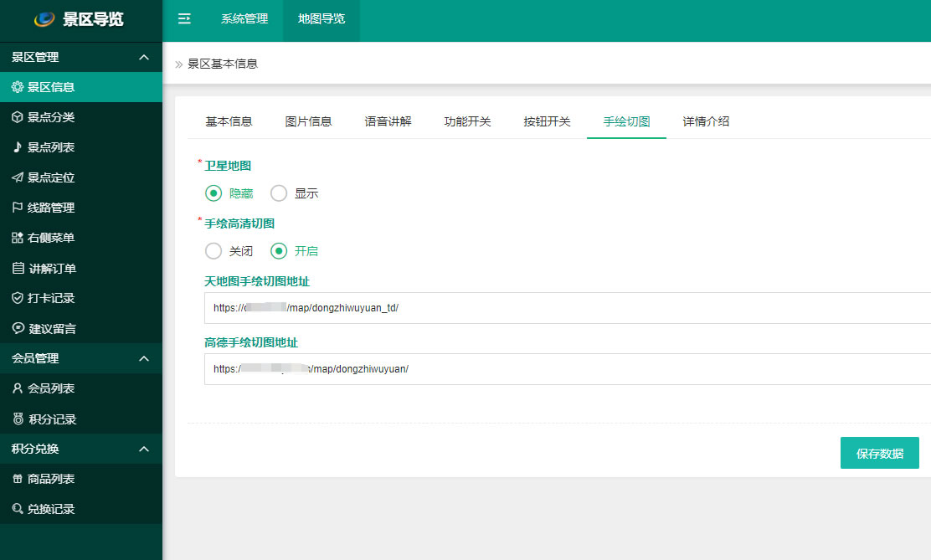Click the 保存数据 button
Viewport: 931px width, 560px height.
[x=879, y=453]
